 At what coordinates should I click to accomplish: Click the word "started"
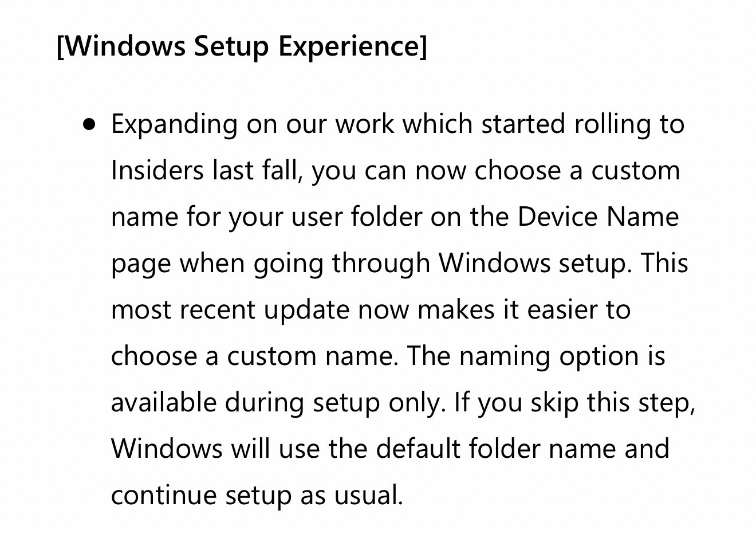coord(523,124)
